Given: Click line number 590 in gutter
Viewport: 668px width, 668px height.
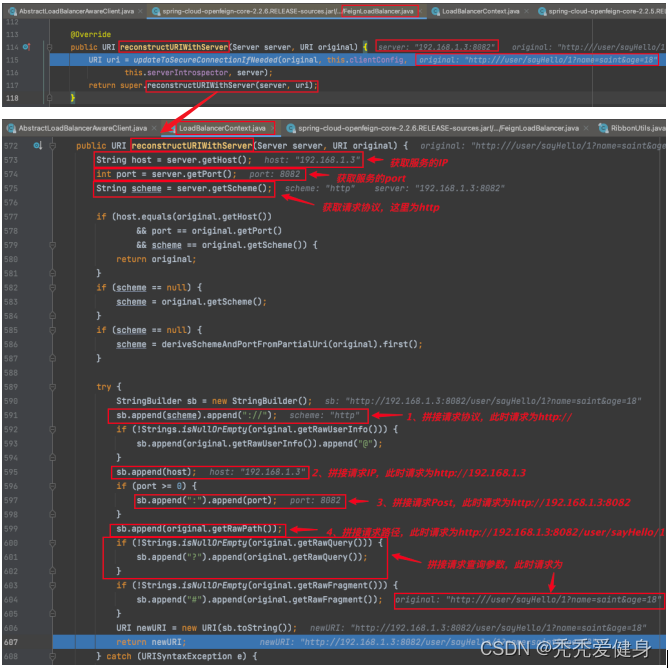Looking at the screenshot, I should point(11,401).
